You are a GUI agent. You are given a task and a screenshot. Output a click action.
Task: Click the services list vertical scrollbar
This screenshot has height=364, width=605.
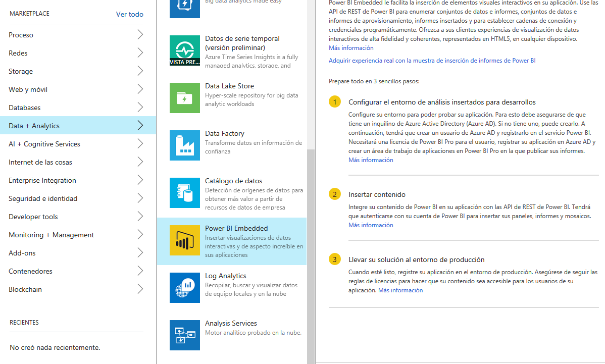pos(311,256)
